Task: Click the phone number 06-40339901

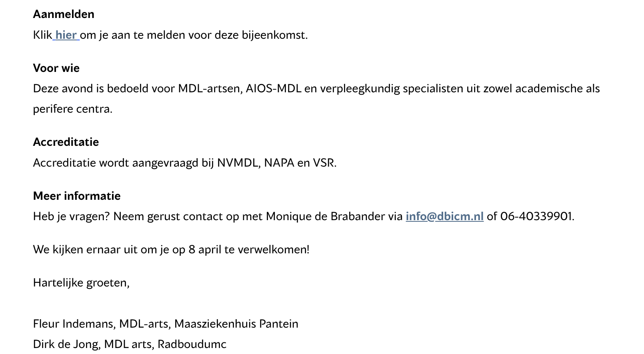Action: [536, 217]
